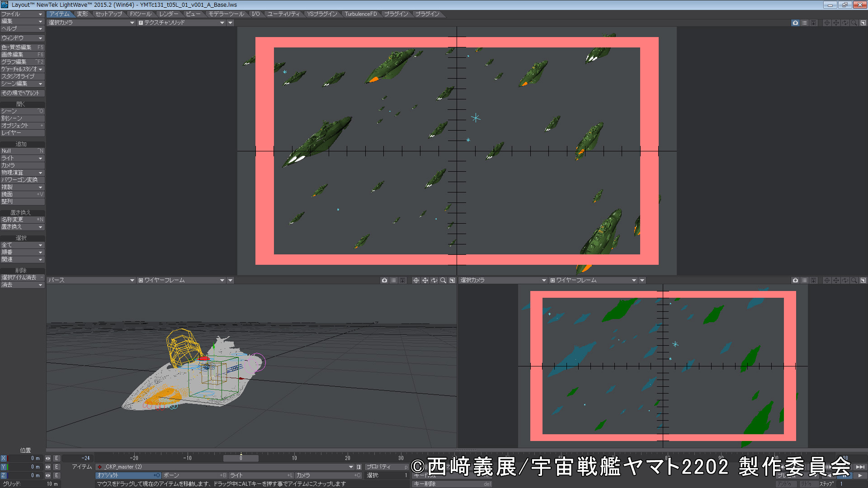868x488 pixels.
Task: Click the rotate-view icon in top viewport header
Action: pyautogui.click(x=845, y=23)
